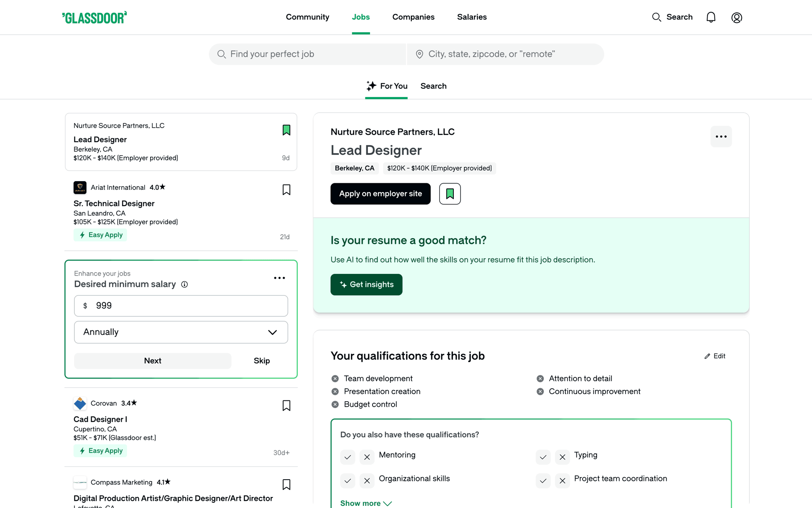Image resolution: width=812 pixels, height=508 pixels.
Task: Click Apply on employer site
Action: click(381, 194)
